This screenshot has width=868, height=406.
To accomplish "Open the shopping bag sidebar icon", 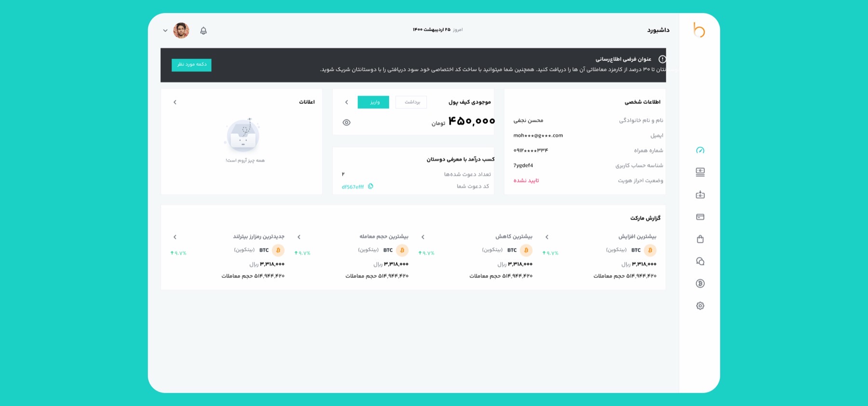I will pos(700,239).
